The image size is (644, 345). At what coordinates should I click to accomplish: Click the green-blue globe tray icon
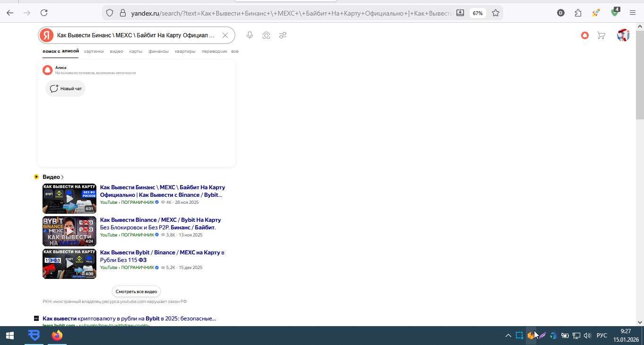554,336
